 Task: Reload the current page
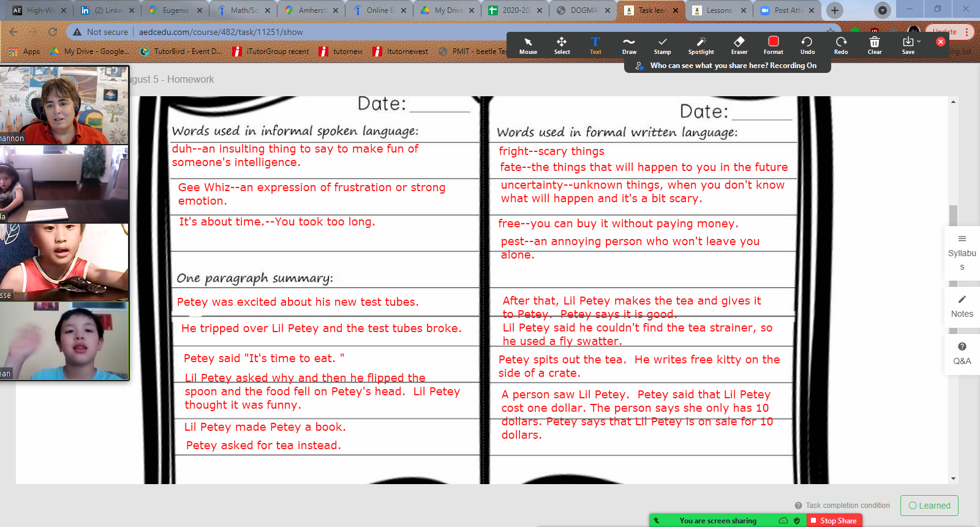point(53,32)
